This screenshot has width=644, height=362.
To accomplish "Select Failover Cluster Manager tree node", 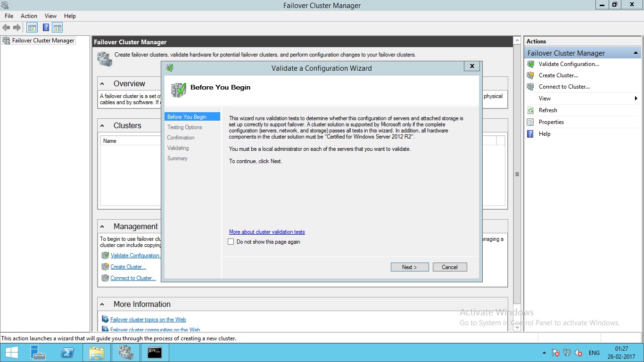I will 43,41.
